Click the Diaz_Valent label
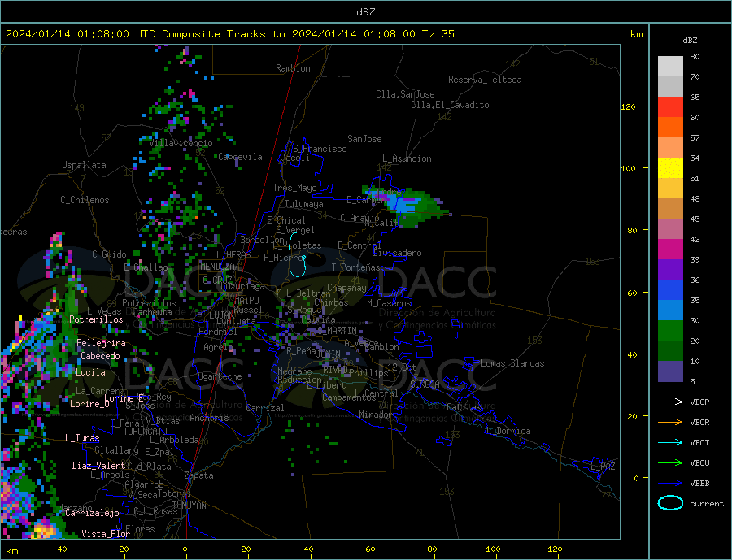This screenshot has width=732, height=560. click(x=98, y=466)
